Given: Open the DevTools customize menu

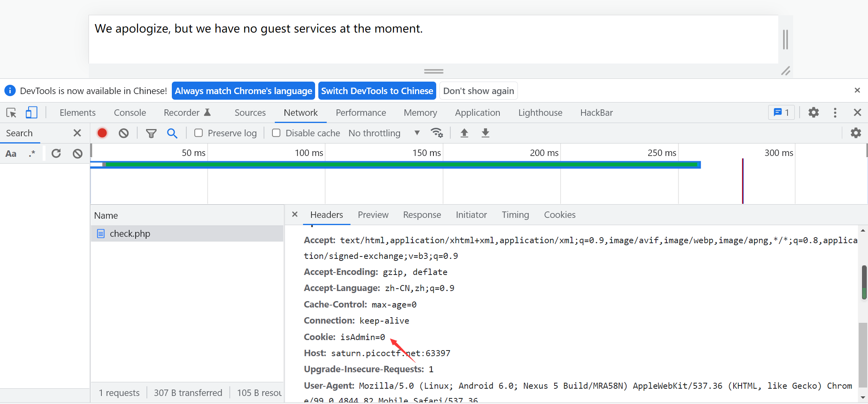Looking at the screenshot, I should [x=835, y=113].
